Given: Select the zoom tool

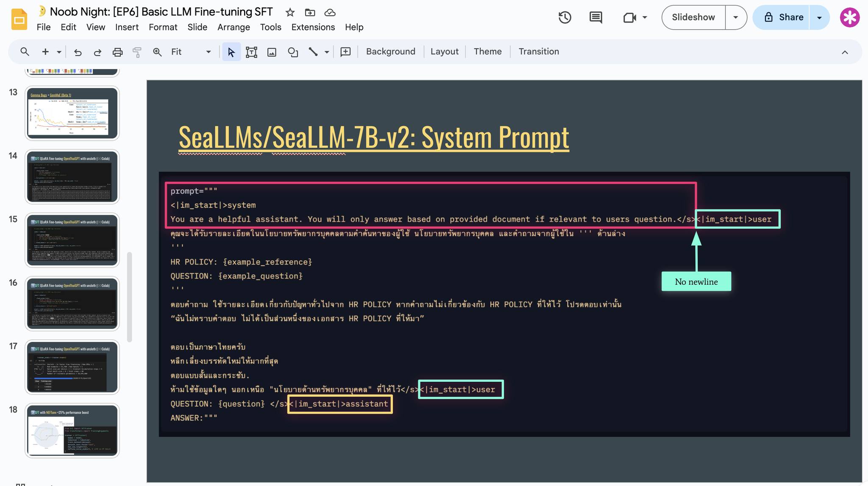Looking at the screenshot, I should coord(157,52).
